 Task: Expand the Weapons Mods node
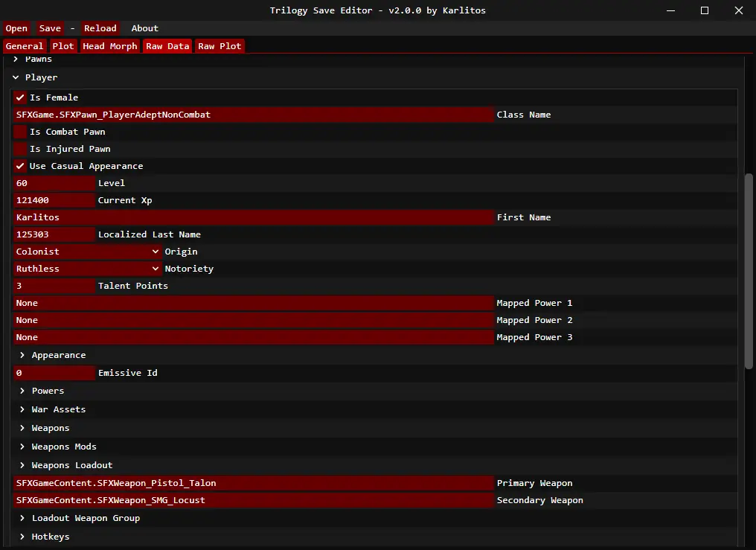[x=22, y=447]
